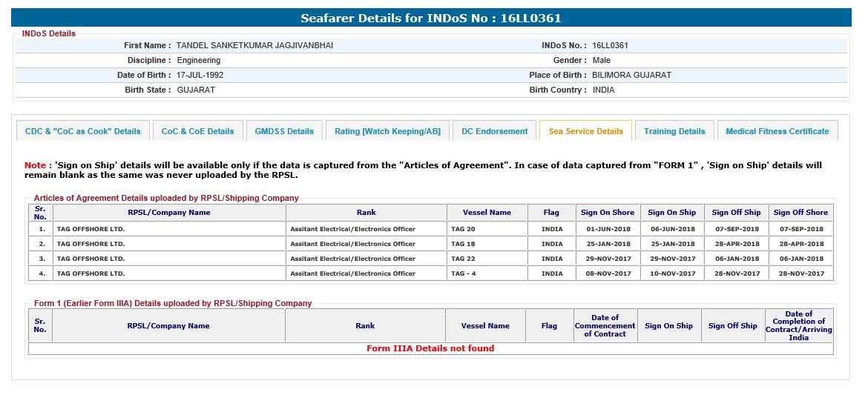Open the DC Endorsement tab
The width and height of the screenshot is (868, 395).
(494, 131)
